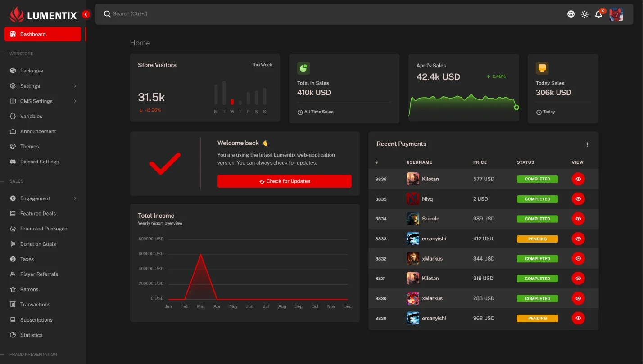
Task: Click the Check for Updates button
Action: tap(285, 181)
